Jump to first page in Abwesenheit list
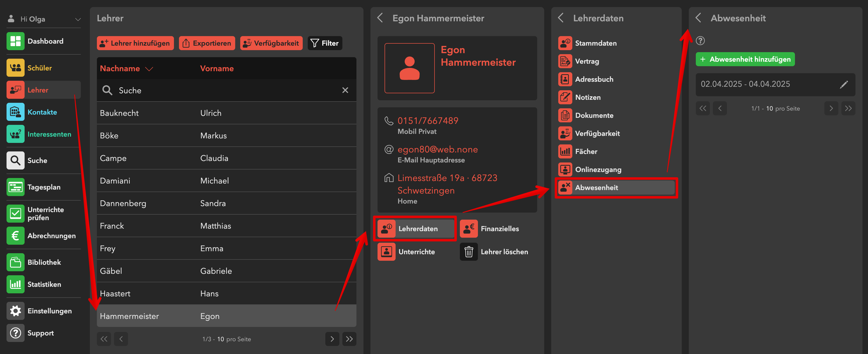Image resolution: width=868 pixels, height=354 pixels. click(x=703, y=108)
